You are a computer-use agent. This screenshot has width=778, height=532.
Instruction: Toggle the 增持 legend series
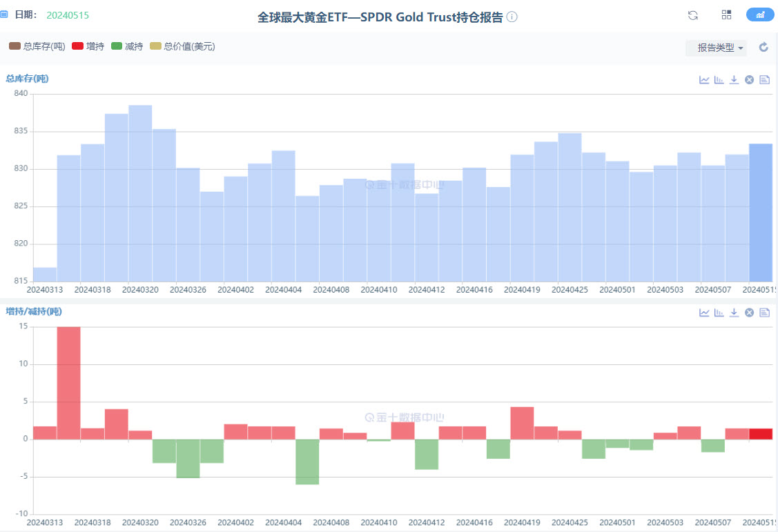coord(88,46)
